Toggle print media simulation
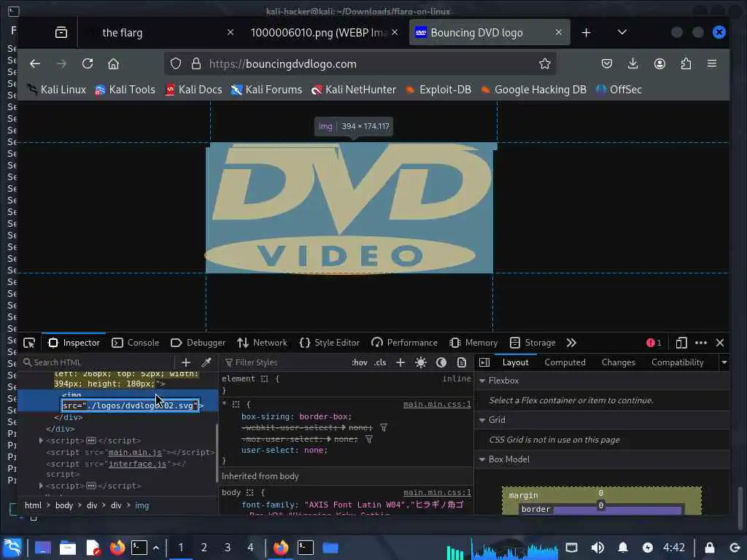Image resolution: width=747 pixels, height=560 pixels. tap(462, 362)
